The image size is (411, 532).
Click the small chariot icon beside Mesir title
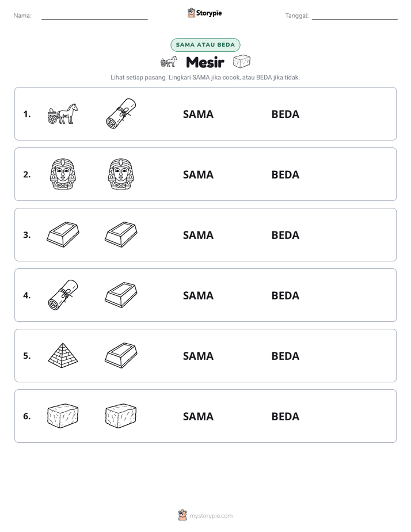coord(169,62)
